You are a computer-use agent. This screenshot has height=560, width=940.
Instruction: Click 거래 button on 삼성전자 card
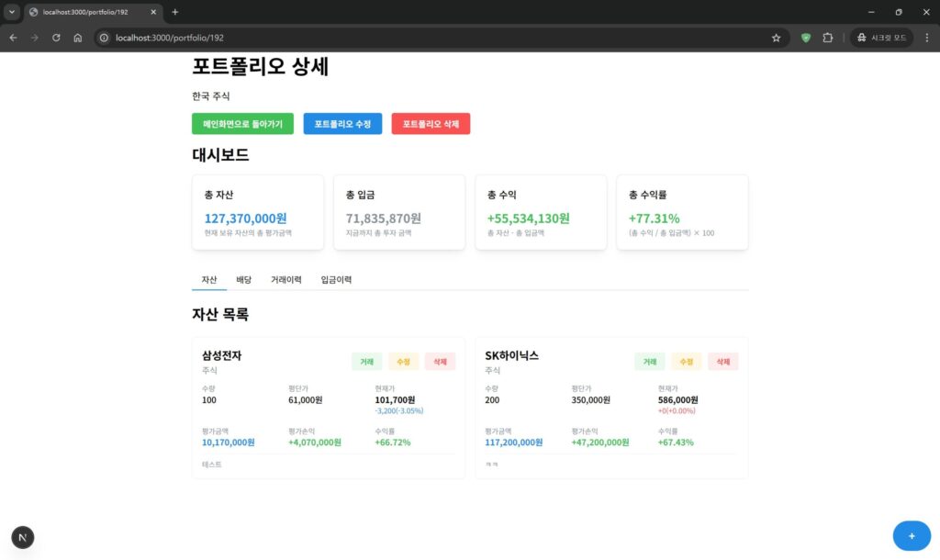click(366, 362)
